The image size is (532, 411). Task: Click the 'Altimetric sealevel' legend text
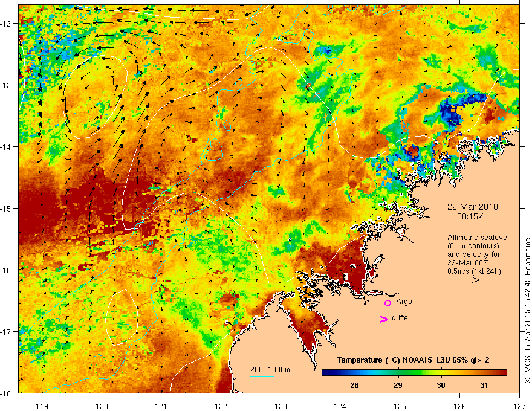[478, 238]
